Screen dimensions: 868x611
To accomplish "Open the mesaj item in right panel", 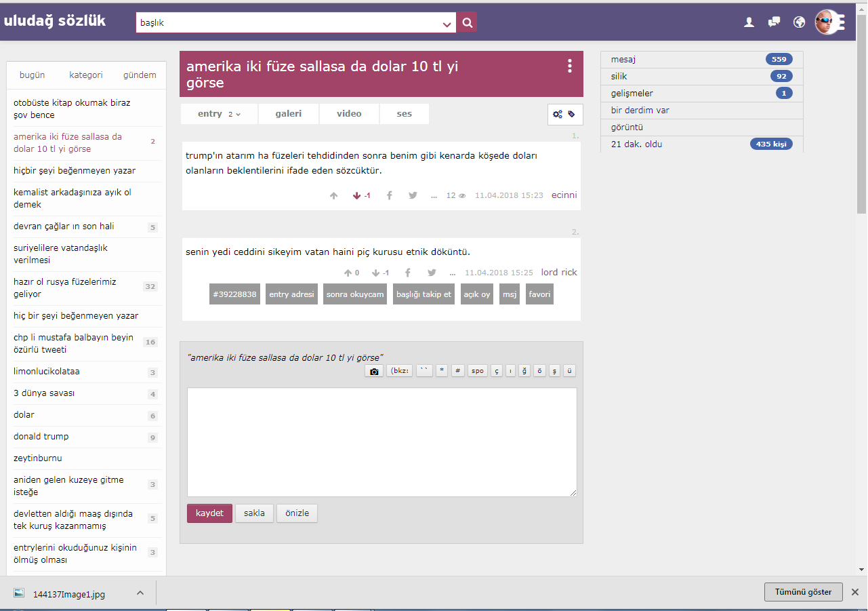I will pyautogui.click(x=702, y=60).
